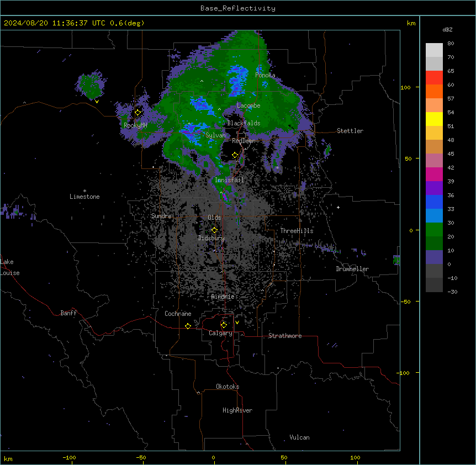The height and width of the screenshot is (465, 476).
Task: Click the Calgary city label
Action: [221, 333]
